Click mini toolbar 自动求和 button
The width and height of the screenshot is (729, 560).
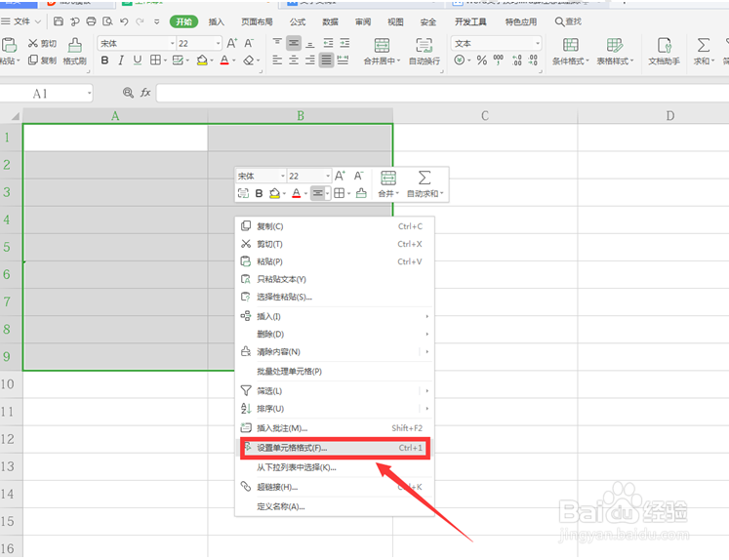pyautogui.click(x=425, y=184)
